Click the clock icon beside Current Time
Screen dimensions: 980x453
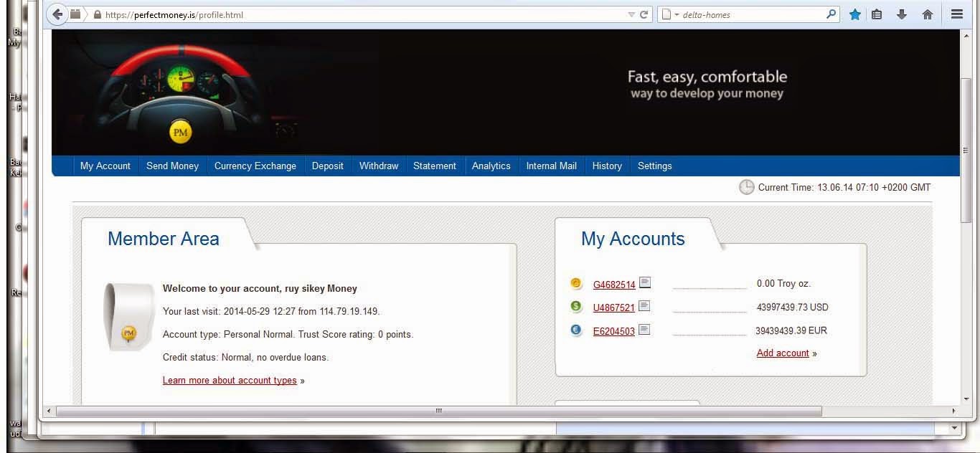click(x=747, y=187)
